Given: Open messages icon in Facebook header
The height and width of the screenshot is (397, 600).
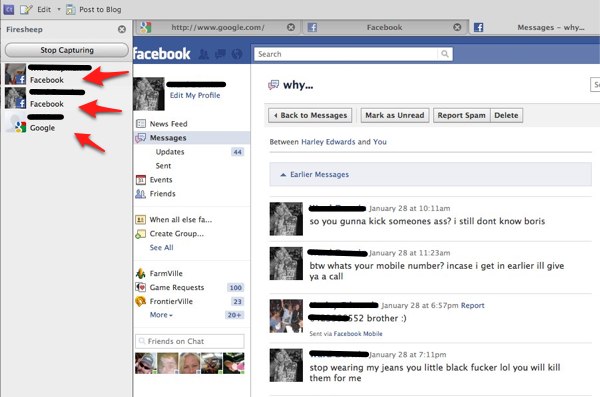Looking at the screenshot, I should point(220,54).
